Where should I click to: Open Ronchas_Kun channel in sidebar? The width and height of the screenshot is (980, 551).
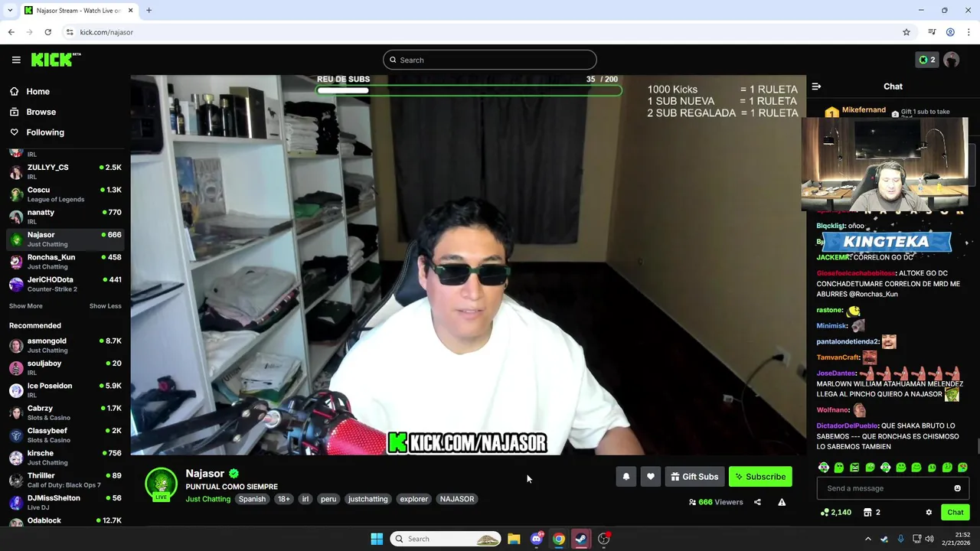[65, 262]
